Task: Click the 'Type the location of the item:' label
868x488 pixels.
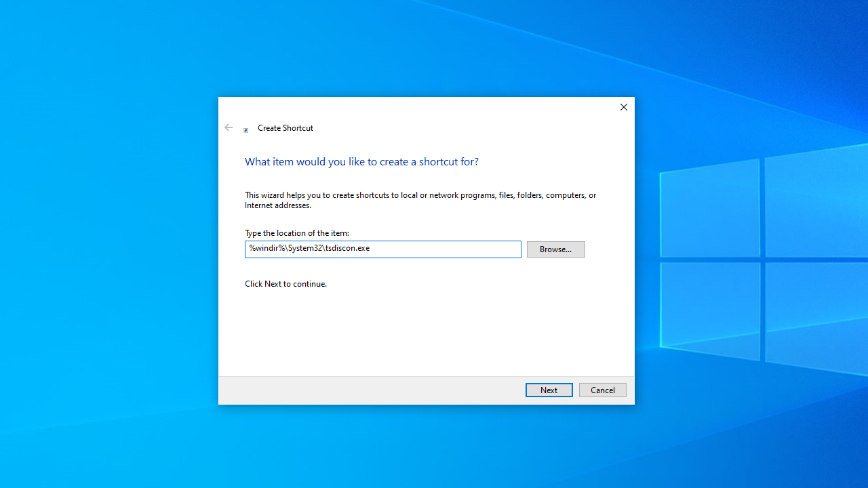Action: tap(297, 232)
